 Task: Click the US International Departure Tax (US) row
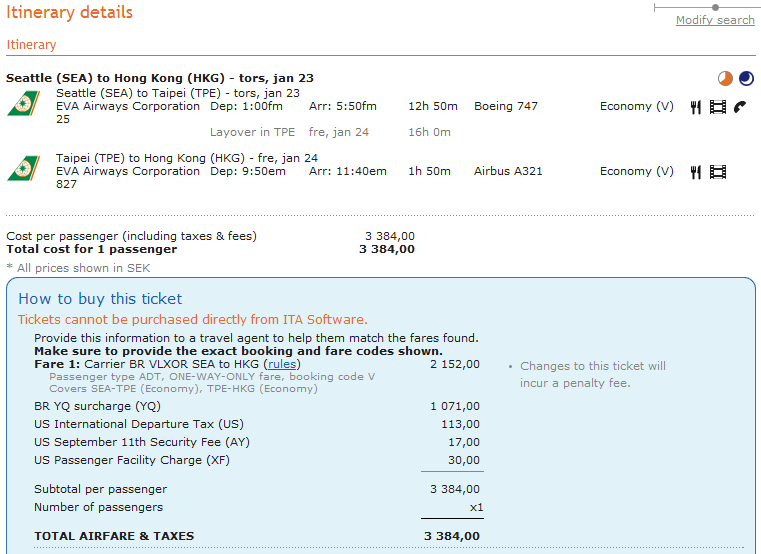(x=257, y=424)
